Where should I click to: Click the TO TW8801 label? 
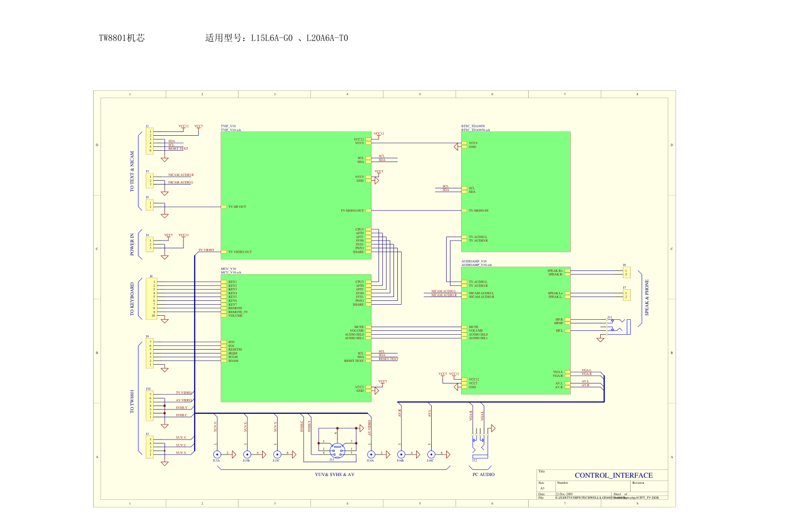coord(132,401)
